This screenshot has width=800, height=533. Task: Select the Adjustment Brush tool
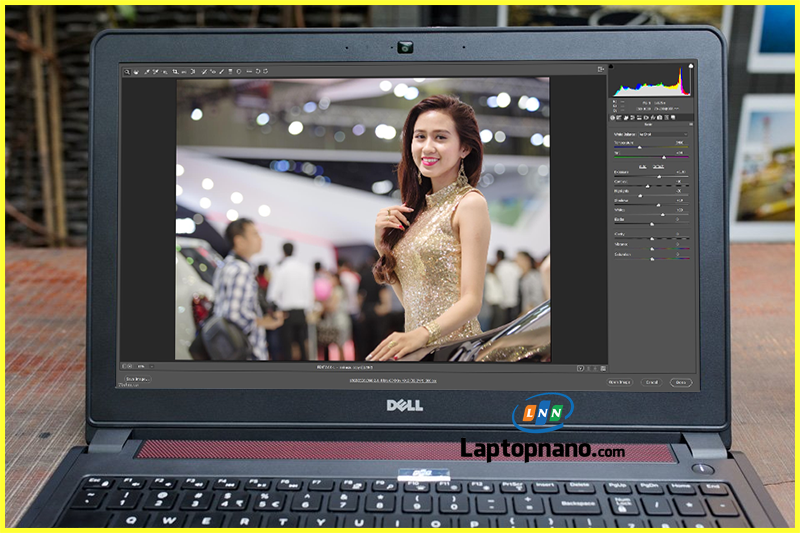point(221,72)
